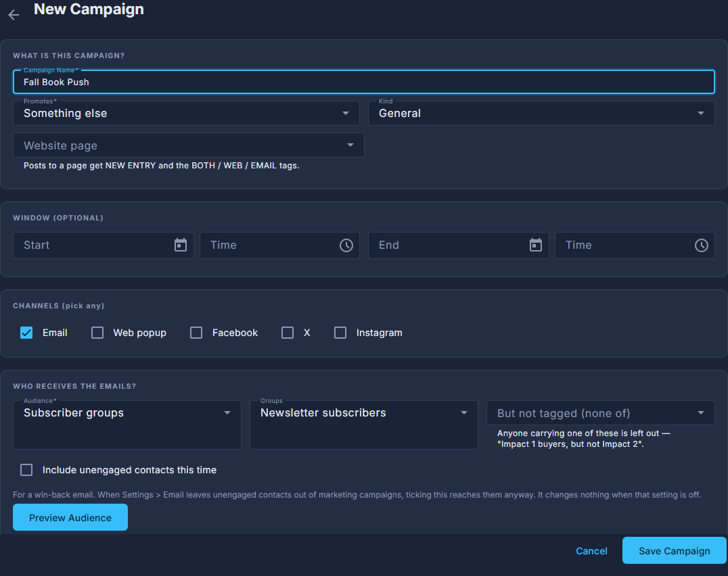Click Save Campaign
Screen dimensions: 728x576
tap(674, 550)
